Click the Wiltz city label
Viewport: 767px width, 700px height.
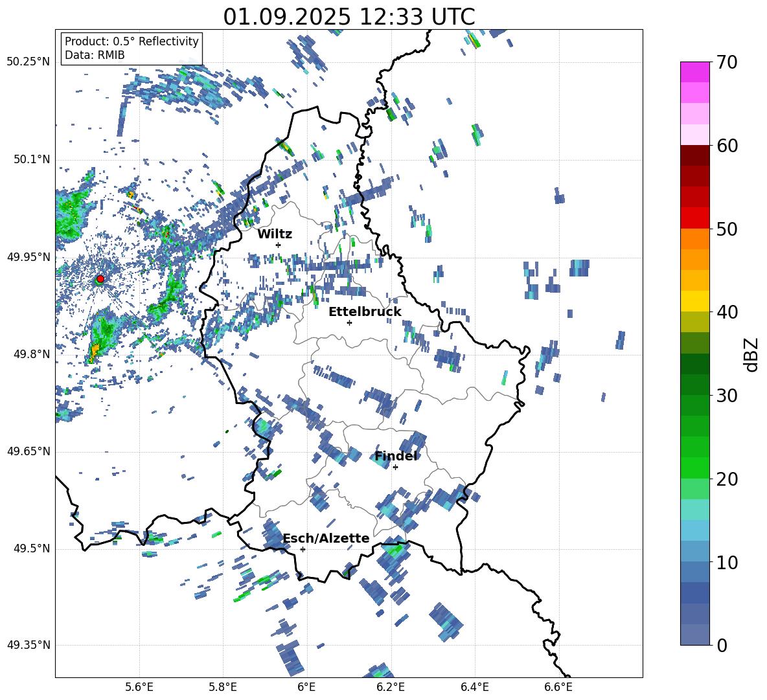click(275, 234)
